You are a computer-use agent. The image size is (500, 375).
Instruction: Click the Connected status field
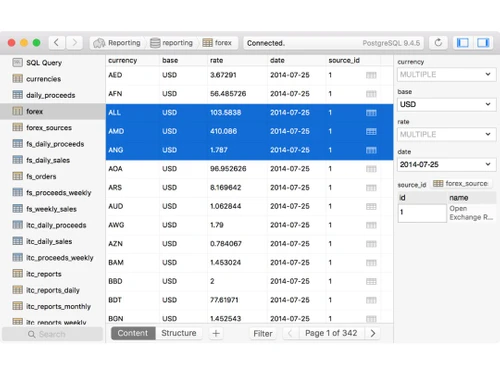point(334,43)
